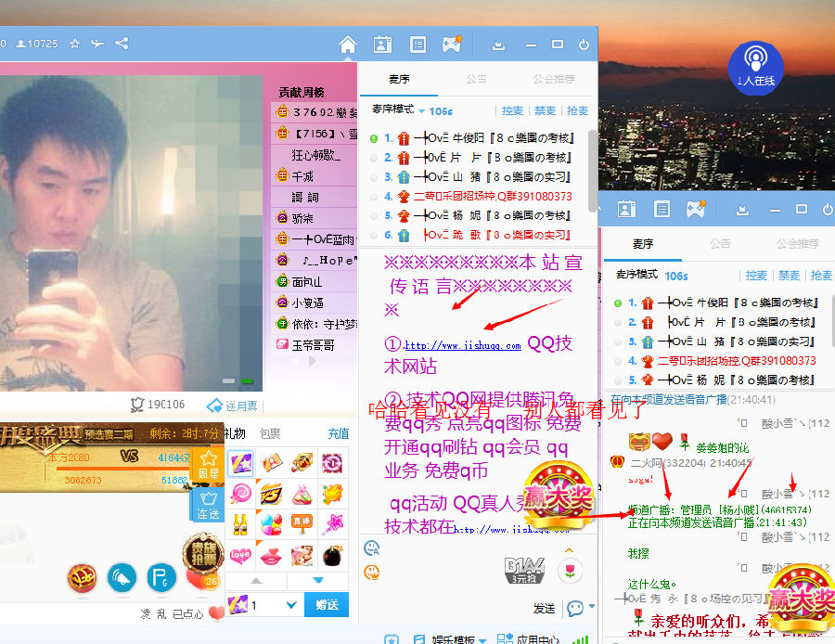
Task: Expand the 娱乐模板 template dropdown
Action: click(x=482, y=639)
